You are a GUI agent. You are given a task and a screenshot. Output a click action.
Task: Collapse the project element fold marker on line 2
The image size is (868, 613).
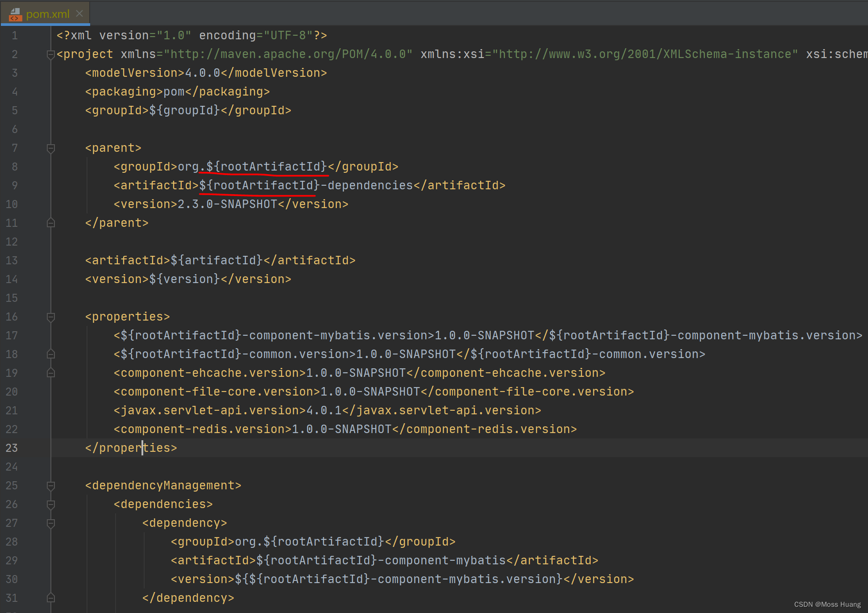[x=51, y=54]
